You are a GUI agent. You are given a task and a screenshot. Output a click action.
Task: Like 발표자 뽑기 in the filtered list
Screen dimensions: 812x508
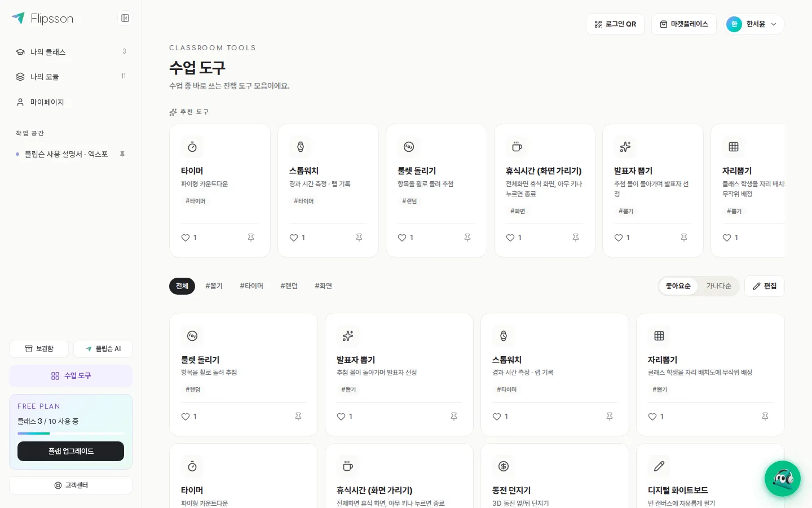tap(345, 417)
